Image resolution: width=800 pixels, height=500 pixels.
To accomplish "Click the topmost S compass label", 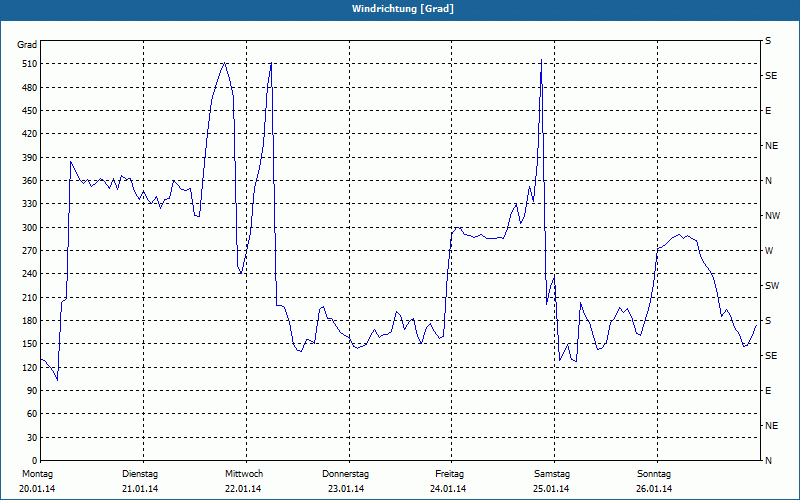I will [x=768, y=41].
